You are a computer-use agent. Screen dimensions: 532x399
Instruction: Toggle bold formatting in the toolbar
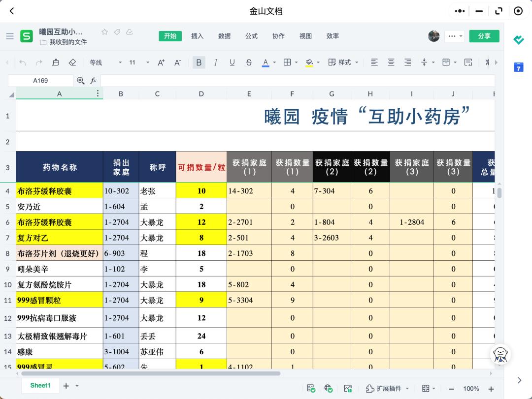199,62
